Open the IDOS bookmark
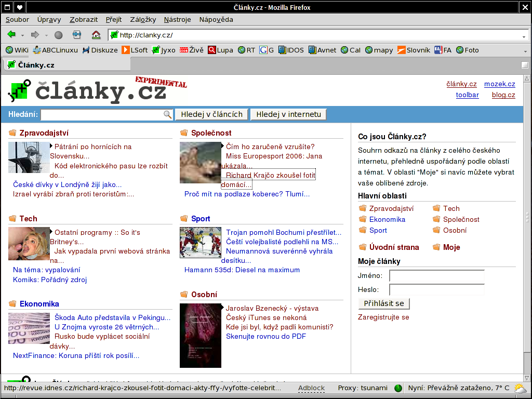The width and height of the screenshot is (532, 399). [x=291, y=50]
